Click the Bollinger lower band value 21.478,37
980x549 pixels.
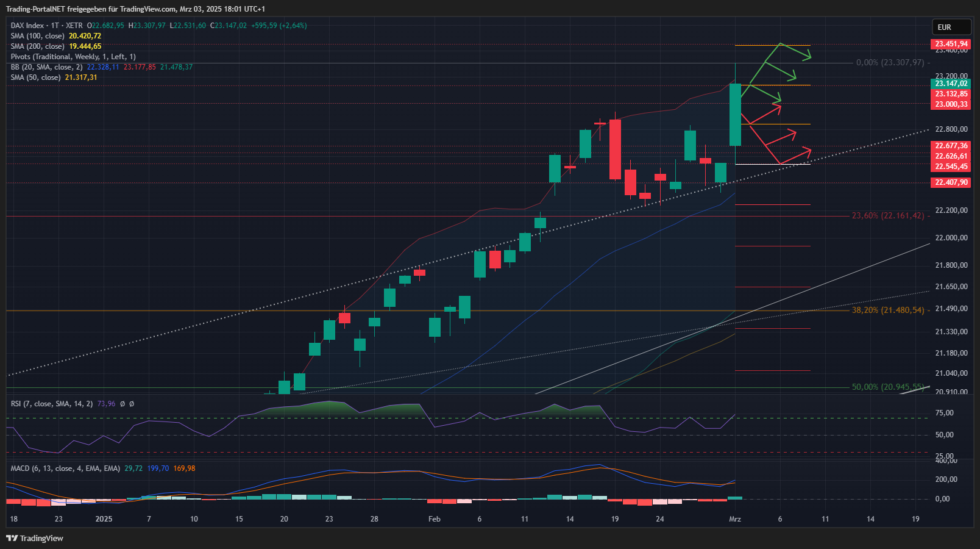[176, 67]
